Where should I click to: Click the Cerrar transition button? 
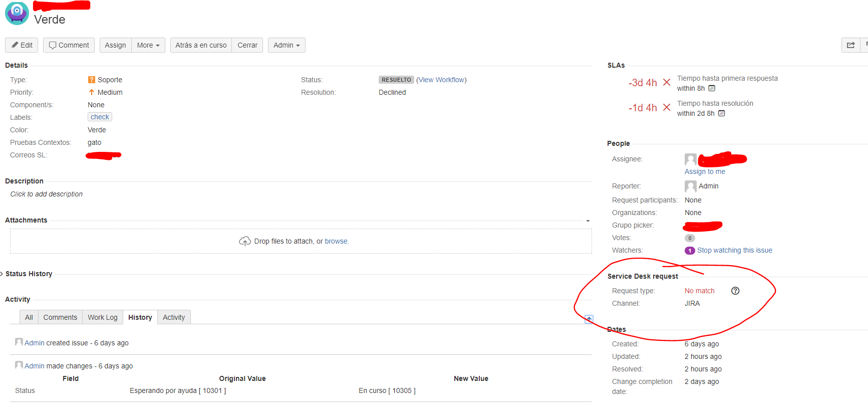click(x=247, y=45)
